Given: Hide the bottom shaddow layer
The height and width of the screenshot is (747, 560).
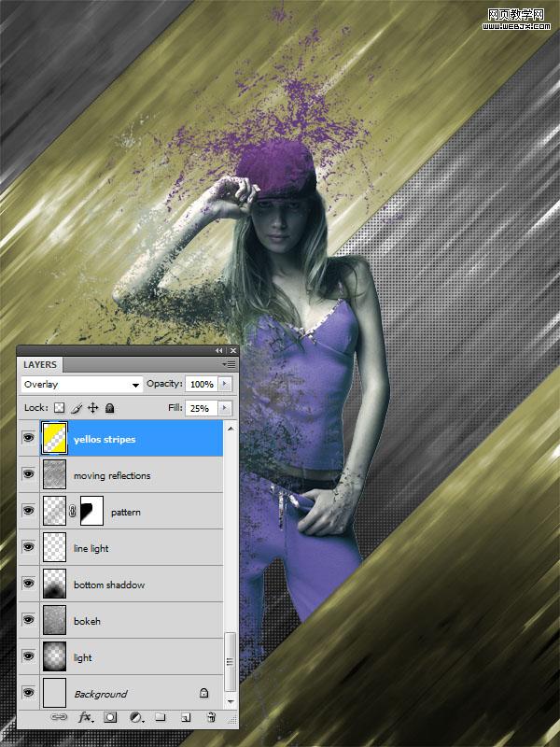Looking at the screenshot, I should click(x=29, y=583).
